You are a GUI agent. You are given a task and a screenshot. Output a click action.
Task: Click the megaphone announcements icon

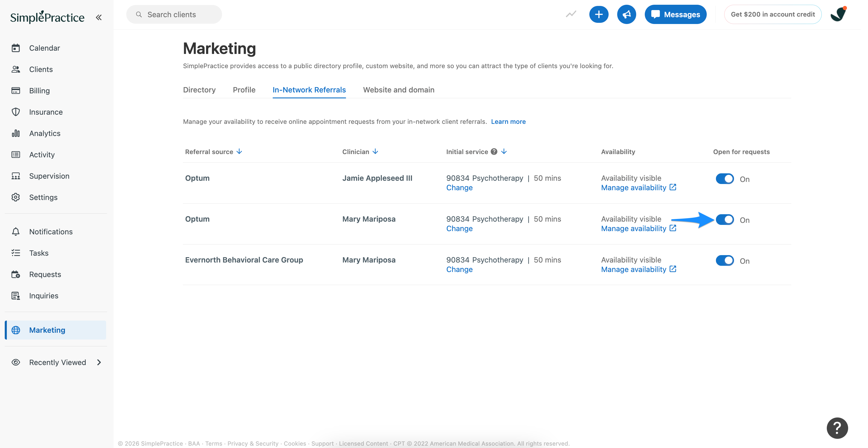tap(626, 15)
